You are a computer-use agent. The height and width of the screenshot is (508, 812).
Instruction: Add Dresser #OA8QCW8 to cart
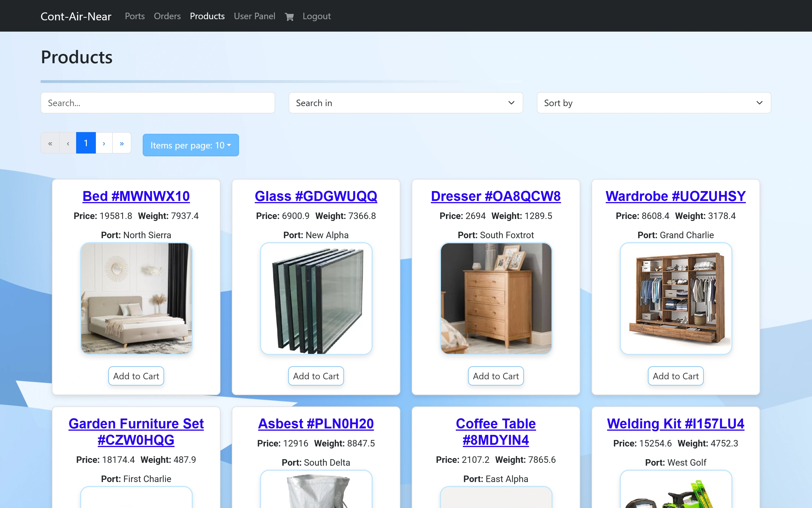click(496, 376)
